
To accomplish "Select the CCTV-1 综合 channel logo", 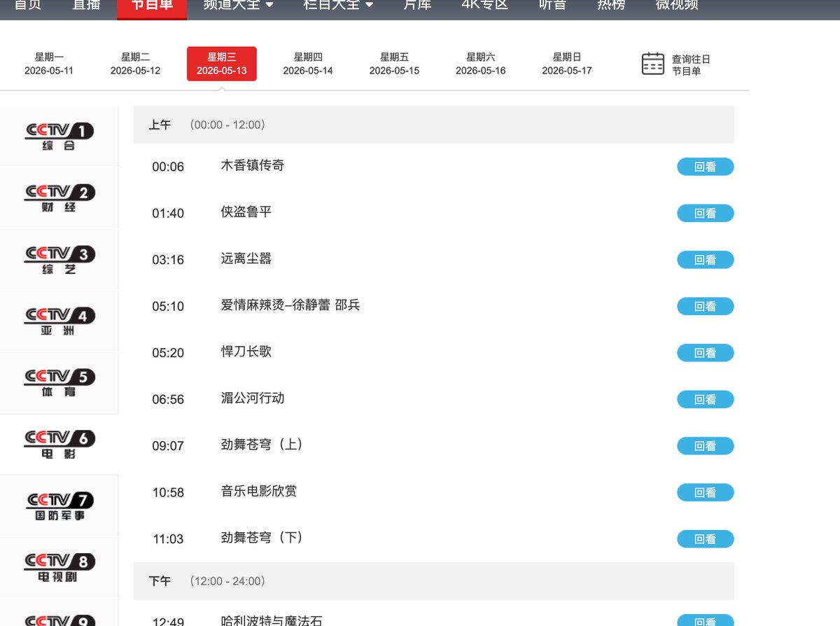I will tap(59, 137).
